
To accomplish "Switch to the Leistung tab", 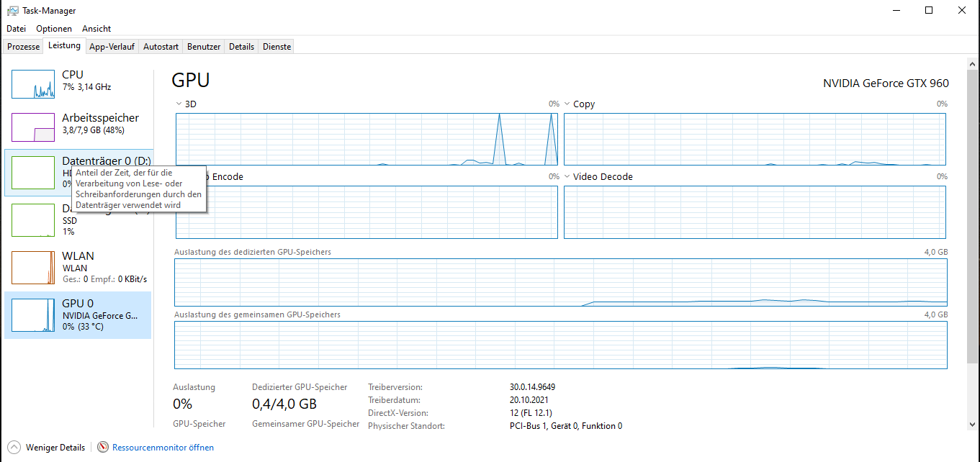I will tap(64, 46).
